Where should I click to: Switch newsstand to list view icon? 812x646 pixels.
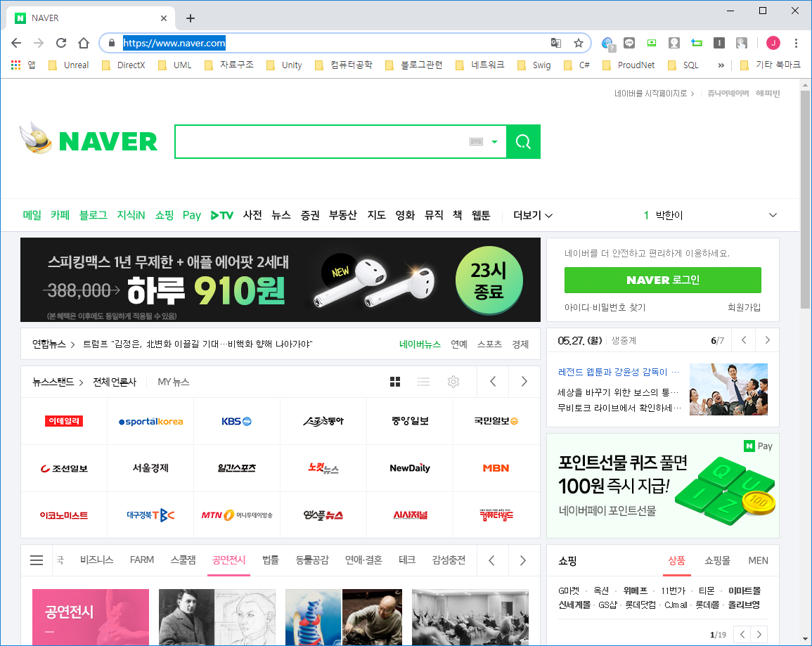pos(424,382)
